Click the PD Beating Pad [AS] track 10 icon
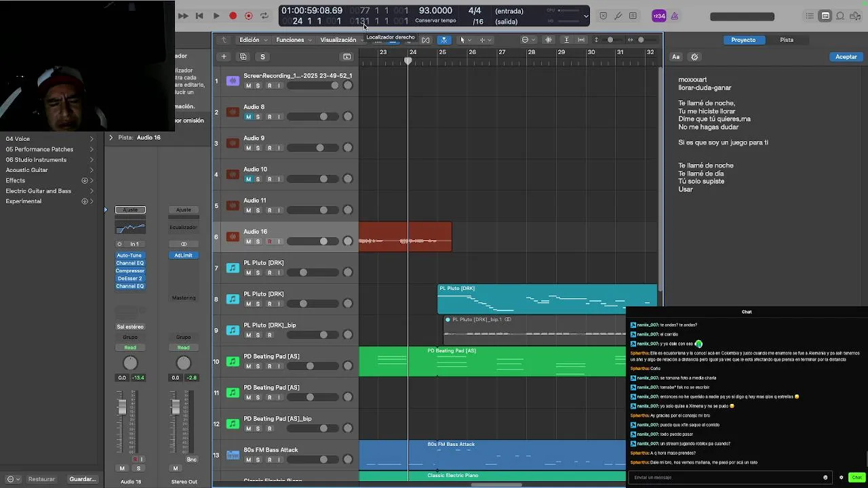Viewport: 868px width, 488px height. [233, 361]
